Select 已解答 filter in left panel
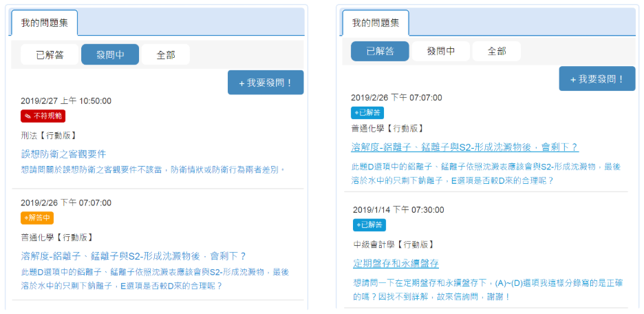This screenshot has height=314, width=644. coord(50,54)
